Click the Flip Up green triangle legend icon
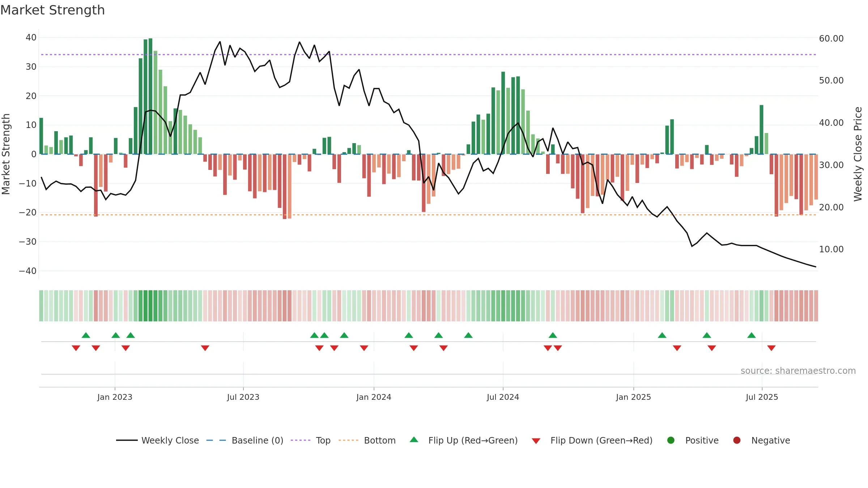The width and height of the screenshot is (868, 488). (414, 440)
